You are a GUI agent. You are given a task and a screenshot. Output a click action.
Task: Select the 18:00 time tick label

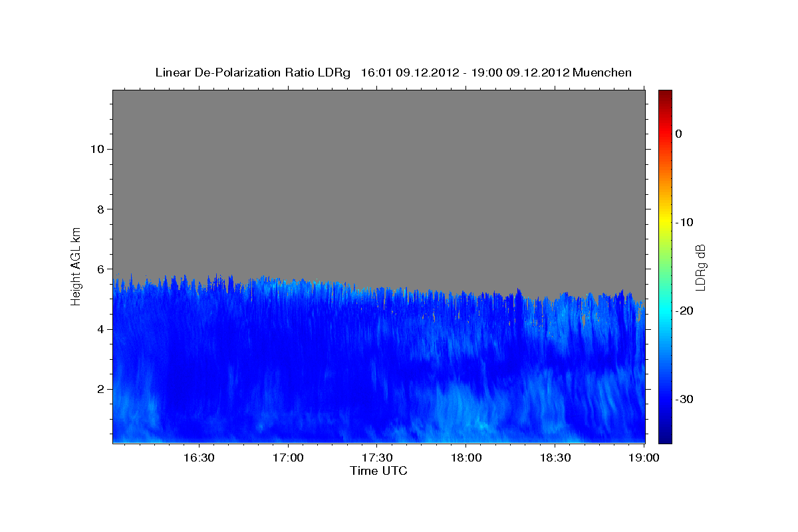pos(465,458)
